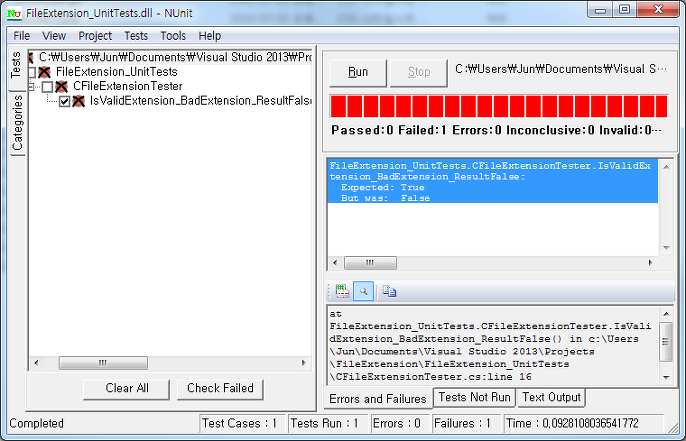
Task: Click the stack trace scrollbar thumb
Action: 665,342
